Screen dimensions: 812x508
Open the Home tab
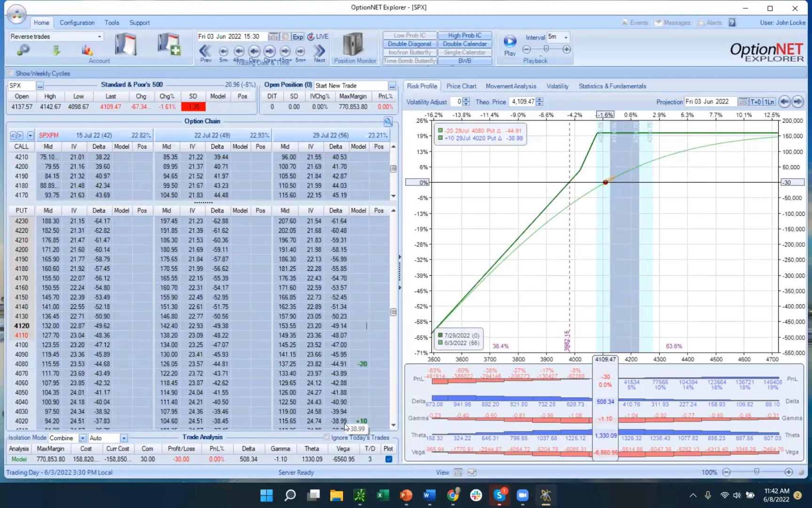click(x=41, y=23)
